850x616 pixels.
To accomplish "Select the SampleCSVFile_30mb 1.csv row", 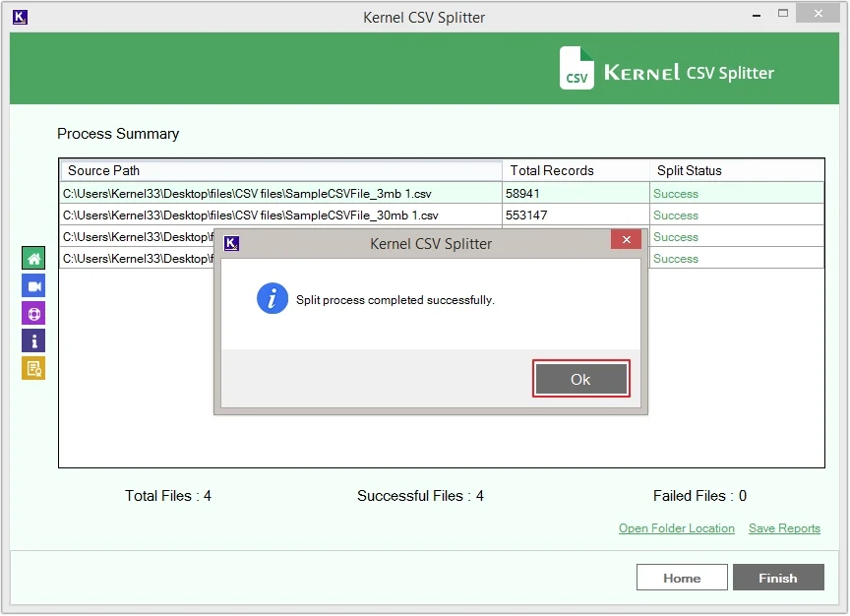I will click(x=279, y=216).
